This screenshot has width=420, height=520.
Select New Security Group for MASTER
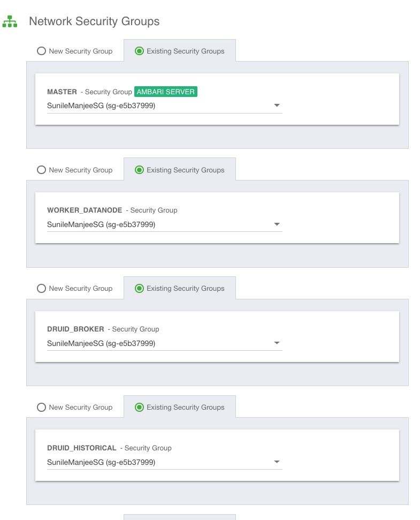coord(41,51)
